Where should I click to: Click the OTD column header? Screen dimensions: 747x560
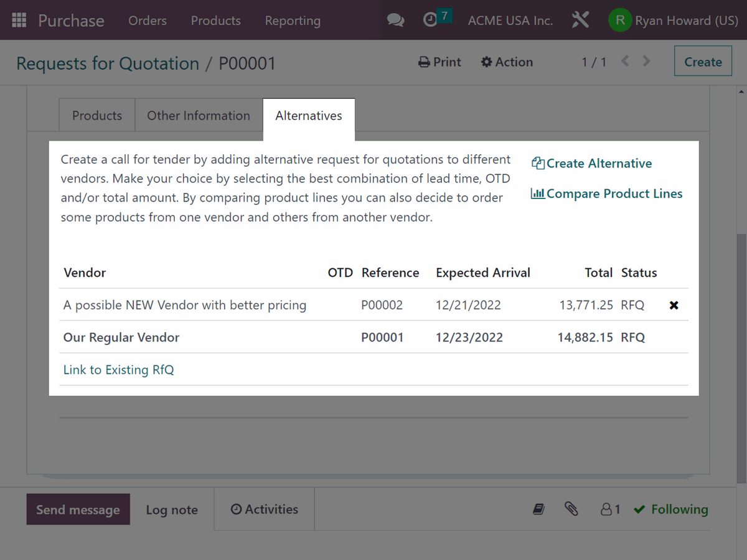point(341,273)
